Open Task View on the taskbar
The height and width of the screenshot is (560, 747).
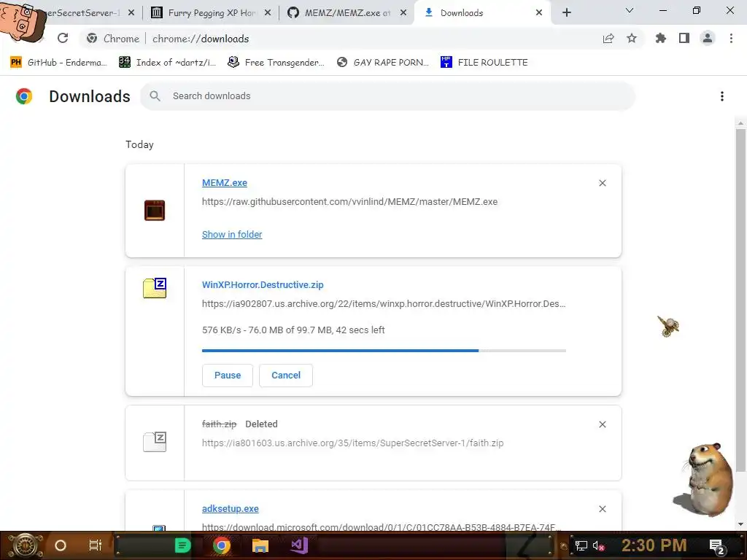(x=96, y=545)
